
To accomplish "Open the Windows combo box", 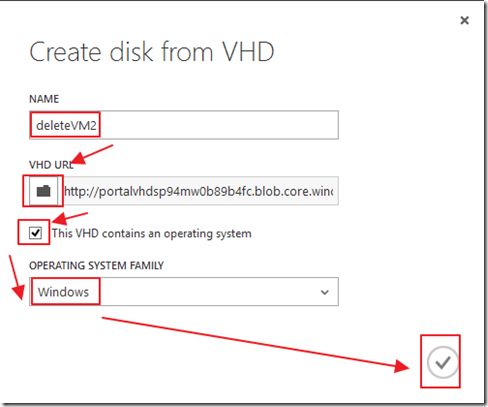I will (x=184, y=291).
